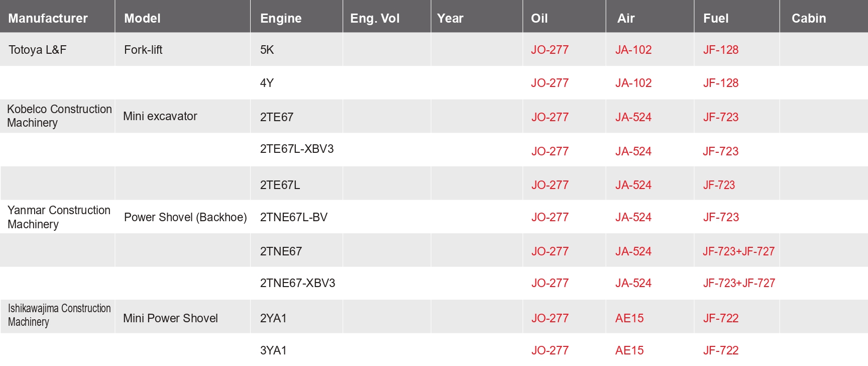The image size is (868, 366).
Task: Select the Power Shovel (Backhoe) model cell
Action: (185, 217)
